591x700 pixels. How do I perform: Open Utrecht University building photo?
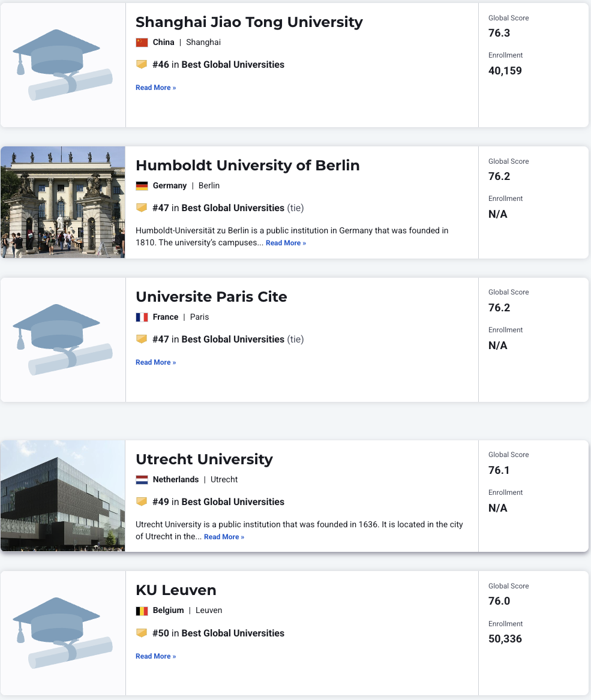coord(62,495)
